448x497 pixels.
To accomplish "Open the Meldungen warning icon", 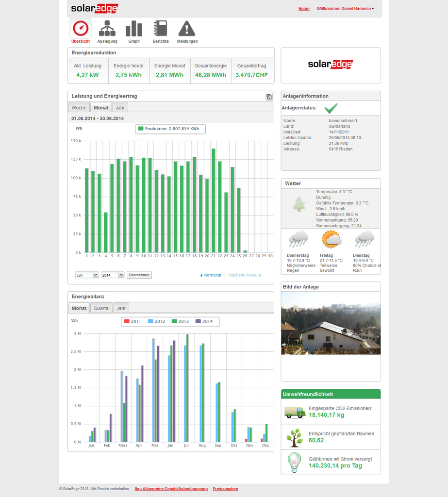I will [x=187, y=29].
